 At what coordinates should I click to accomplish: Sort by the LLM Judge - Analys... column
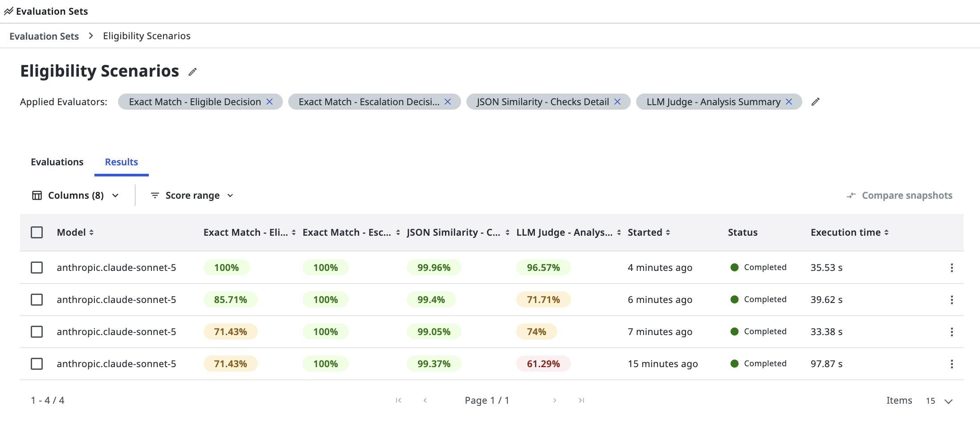click(619, 233)
